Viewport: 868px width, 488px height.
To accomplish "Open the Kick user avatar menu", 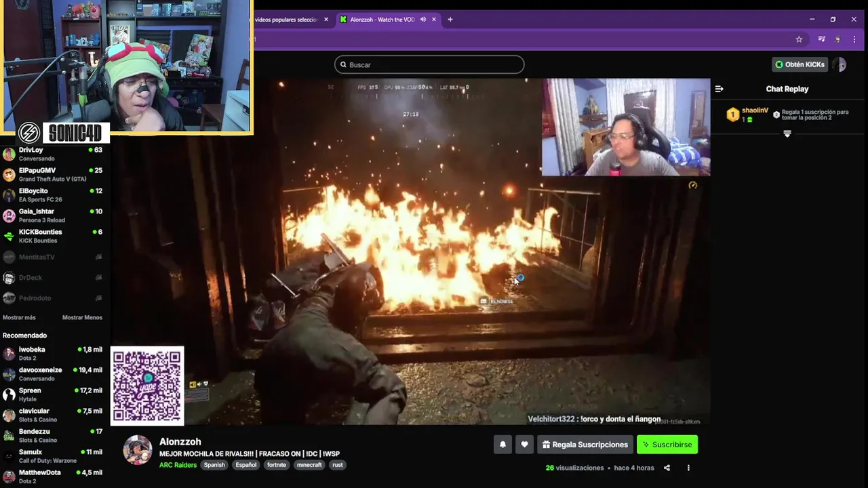I will click(840, 64).
